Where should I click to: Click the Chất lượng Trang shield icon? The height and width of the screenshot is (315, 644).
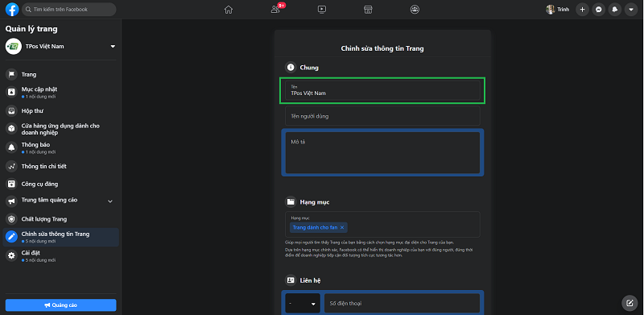(x=11, y=219)
